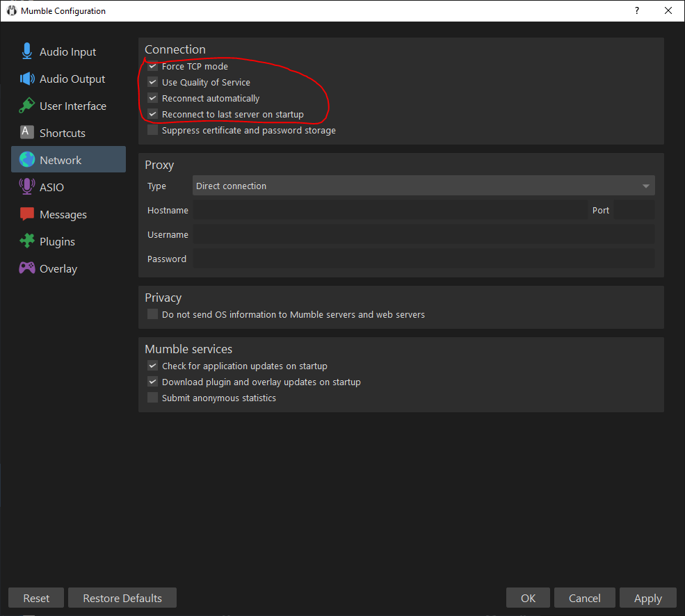Click the proxy Hostname input field
This screenshot has width=685, height=616.
389,210
